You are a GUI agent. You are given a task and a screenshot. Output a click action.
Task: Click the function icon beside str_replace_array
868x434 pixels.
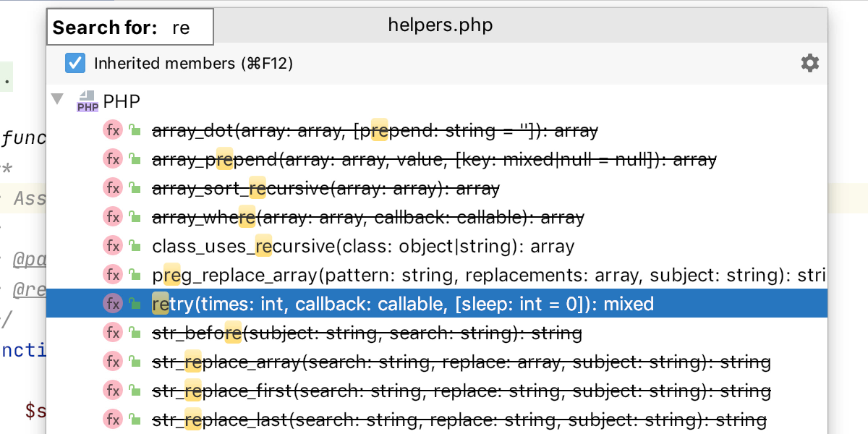click(x=113, y=362)
